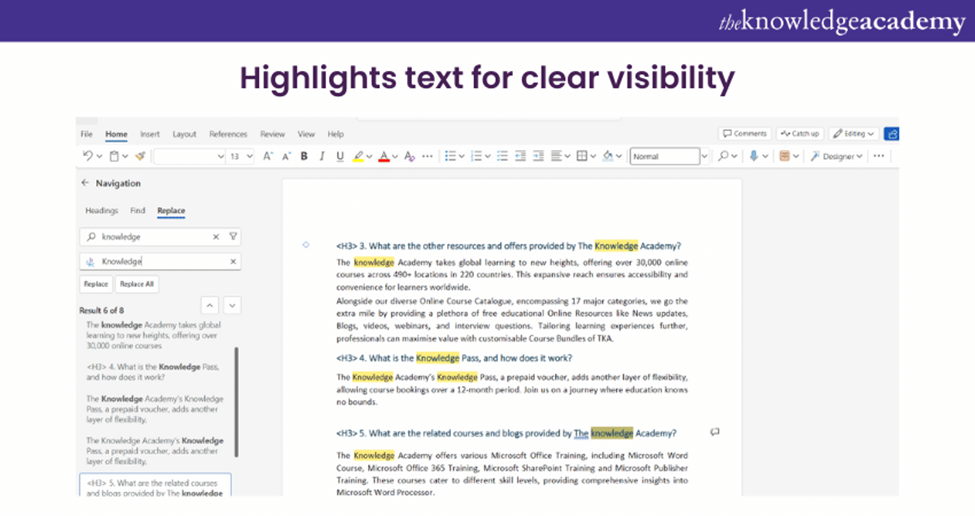Open the Editing mode dropdown
The height and width of the screenshot is (516, 975).
click(x=853, y=133)
